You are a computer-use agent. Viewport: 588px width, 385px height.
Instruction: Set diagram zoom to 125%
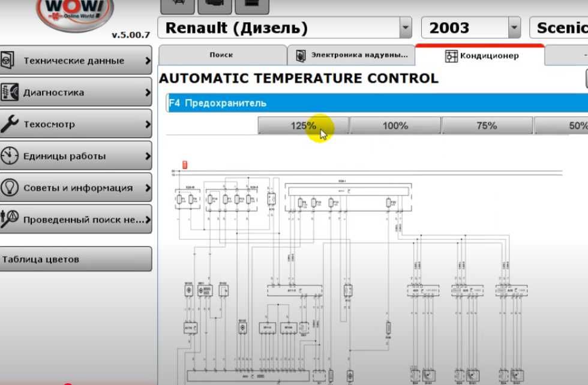(304, 125)
